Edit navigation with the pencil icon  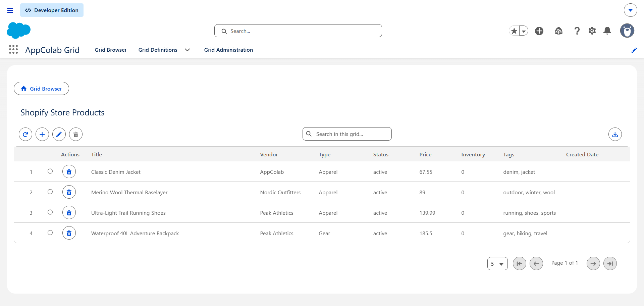[634, 50]
